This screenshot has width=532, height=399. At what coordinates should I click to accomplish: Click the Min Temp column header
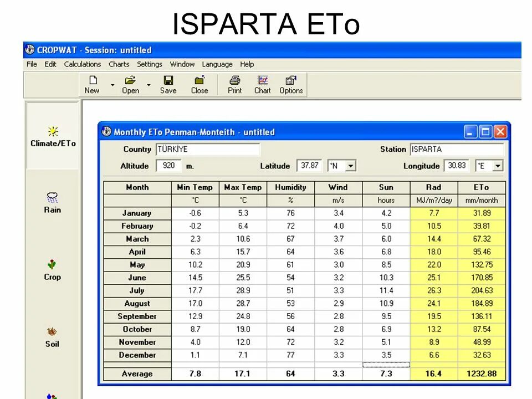coord(195,187)
